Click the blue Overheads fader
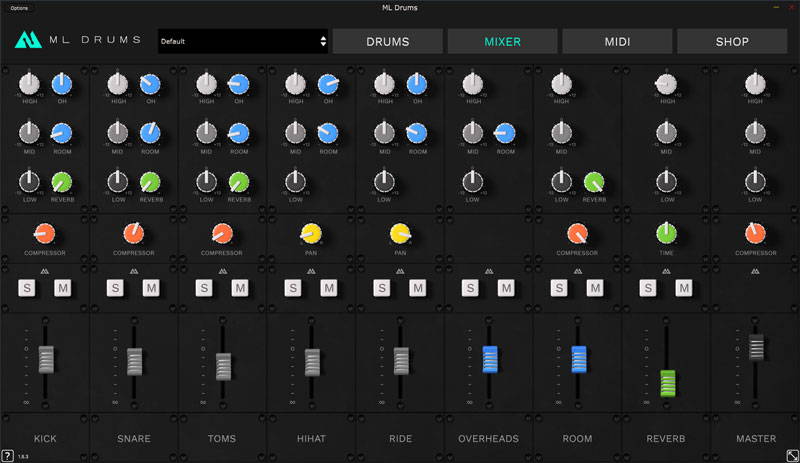The width and height of the screenshot is (800, 463). point(490,359)
